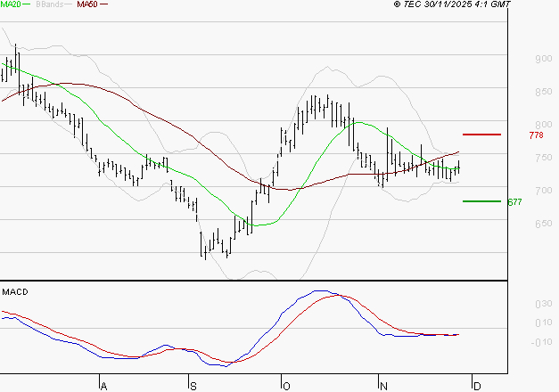Select the month marker A on time axis
This screenshot has width=559, height=392.
(103, 386)
